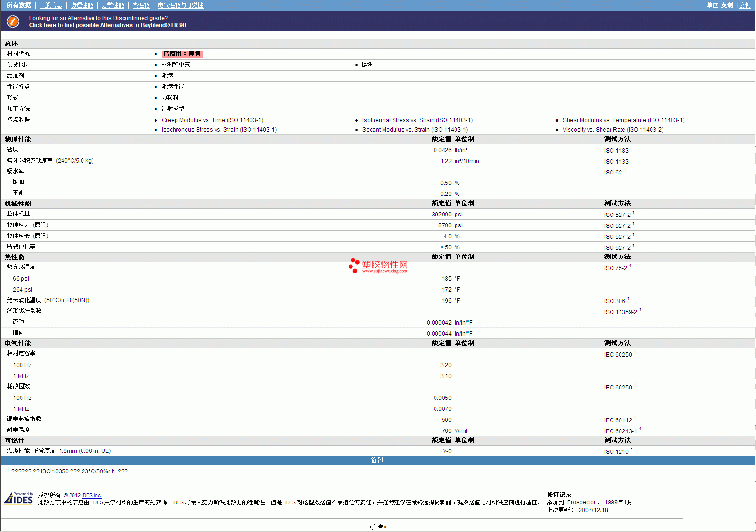Click tracking index value 500

click(x=446, y=420)
